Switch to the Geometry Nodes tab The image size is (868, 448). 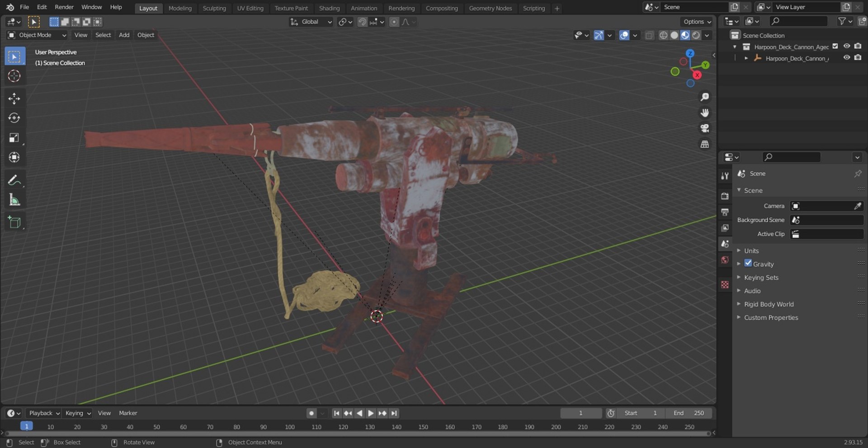[491, 8]
